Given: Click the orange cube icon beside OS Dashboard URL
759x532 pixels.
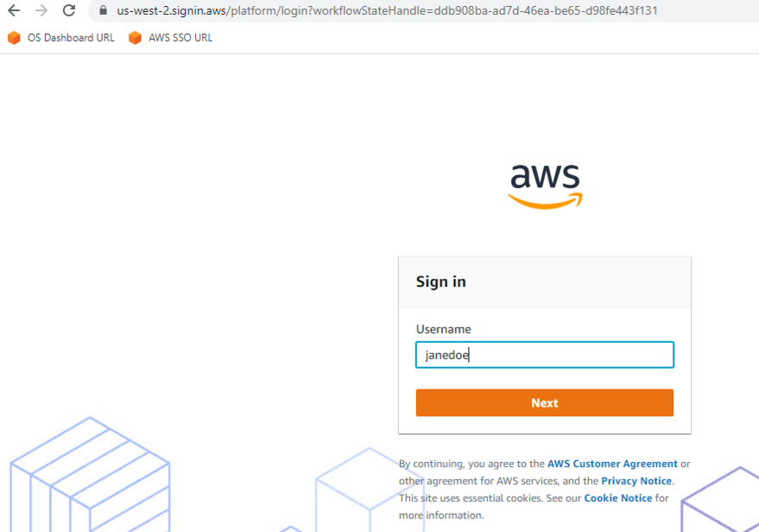Looking at the screenshot, I should tap(14, 38).
